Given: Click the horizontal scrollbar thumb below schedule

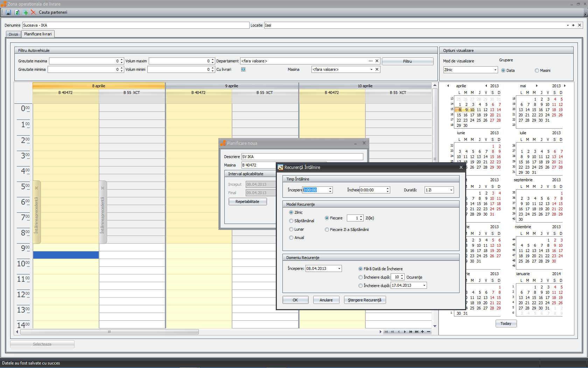Looking at the screenshot, I should 109,332.
